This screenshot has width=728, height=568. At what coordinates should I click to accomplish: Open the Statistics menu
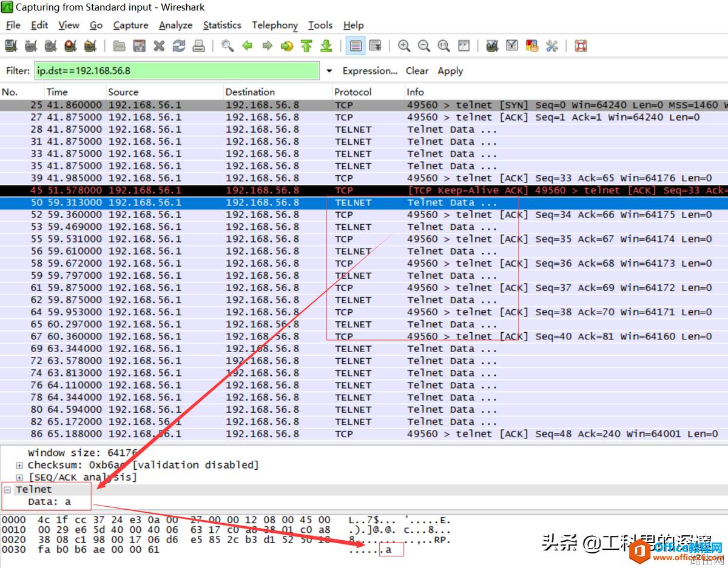tap(222, 25)
